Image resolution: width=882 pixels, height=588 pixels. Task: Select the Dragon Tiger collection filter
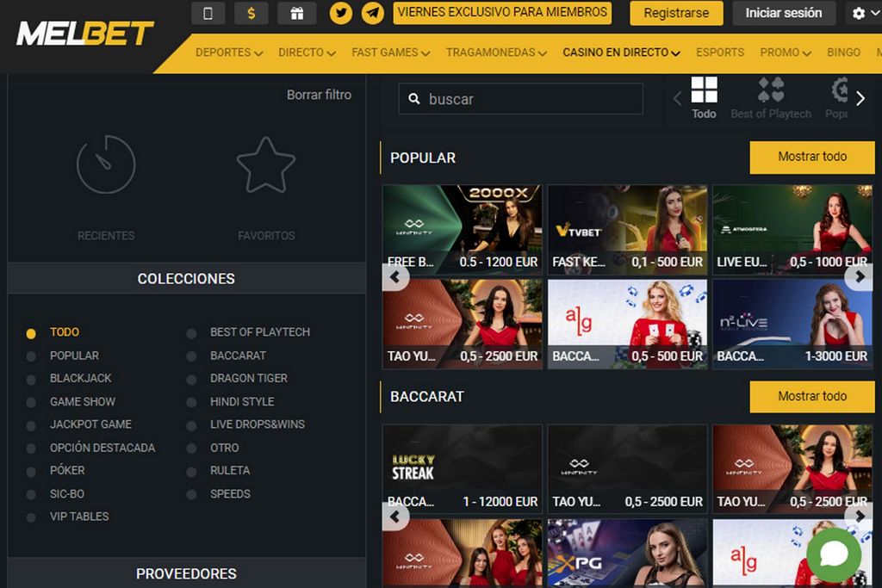[248, 378]
